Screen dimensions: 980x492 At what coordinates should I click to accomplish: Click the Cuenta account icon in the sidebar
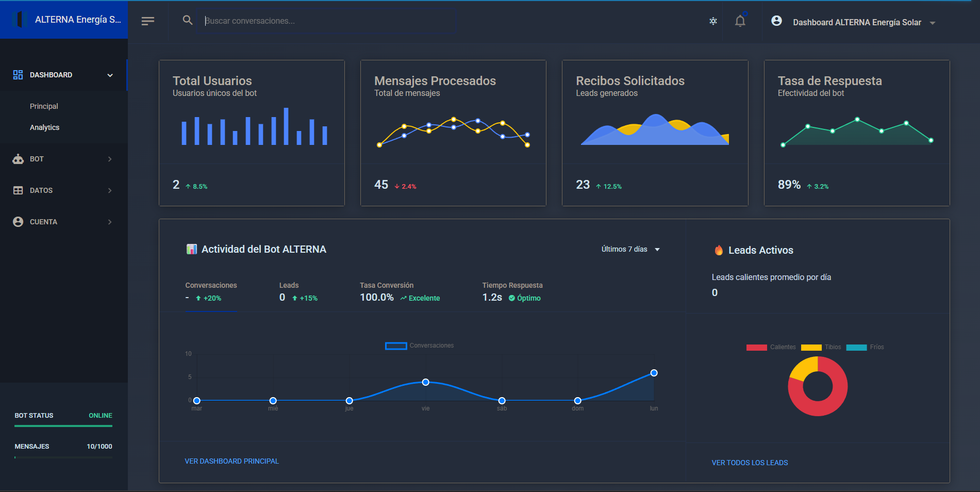point(18,222)
